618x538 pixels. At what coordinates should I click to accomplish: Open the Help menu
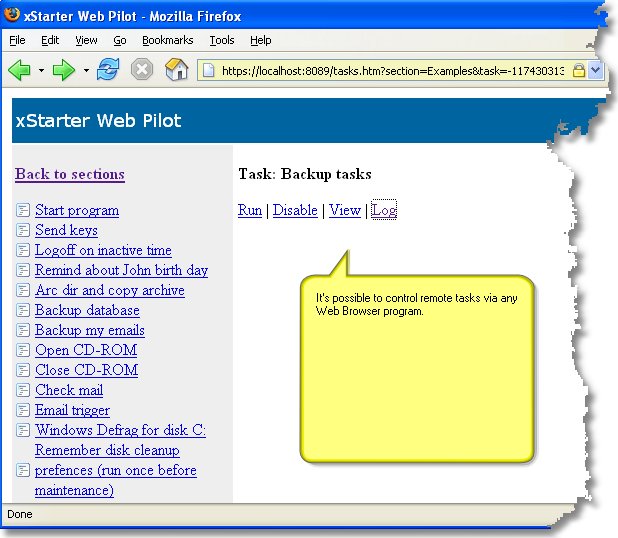pyautogui.click(x=261, y=40)
